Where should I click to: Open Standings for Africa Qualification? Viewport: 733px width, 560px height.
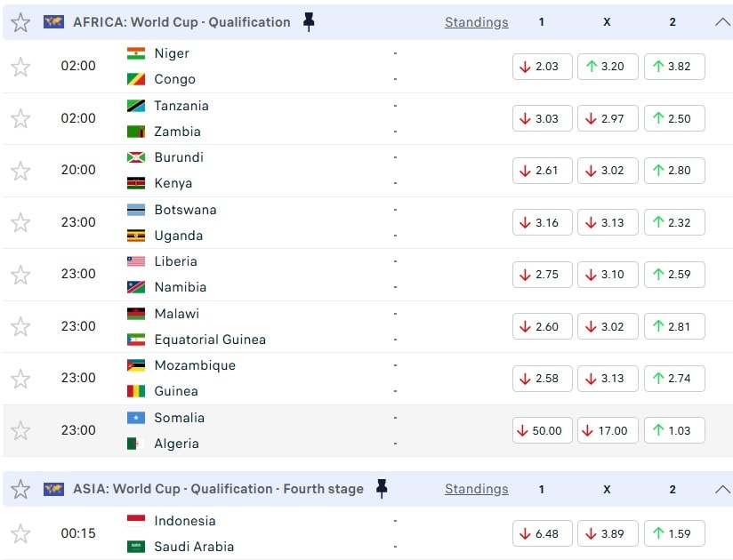pos(477,22)
